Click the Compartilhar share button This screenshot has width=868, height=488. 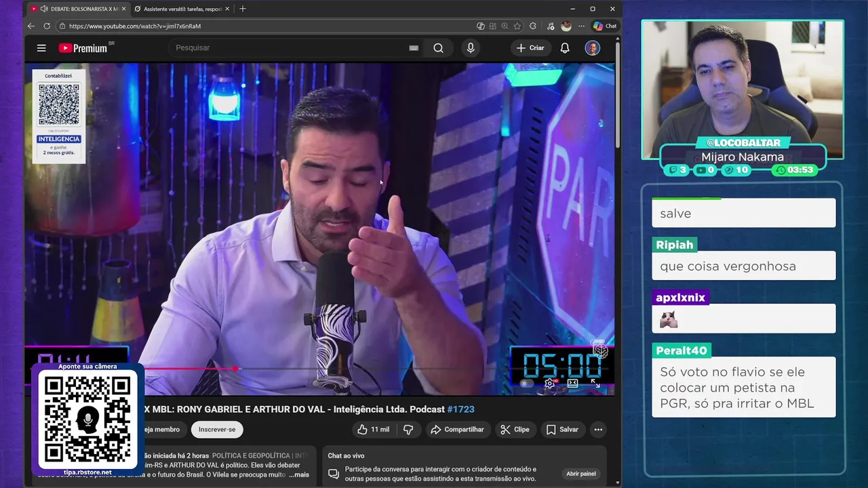point(458,430)
